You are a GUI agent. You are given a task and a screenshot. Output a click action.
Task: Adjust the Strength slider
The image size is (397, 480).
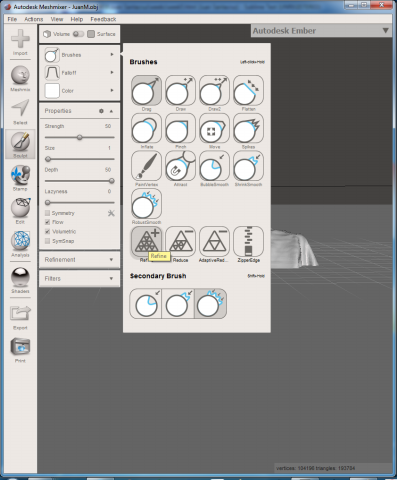point(79,137)
